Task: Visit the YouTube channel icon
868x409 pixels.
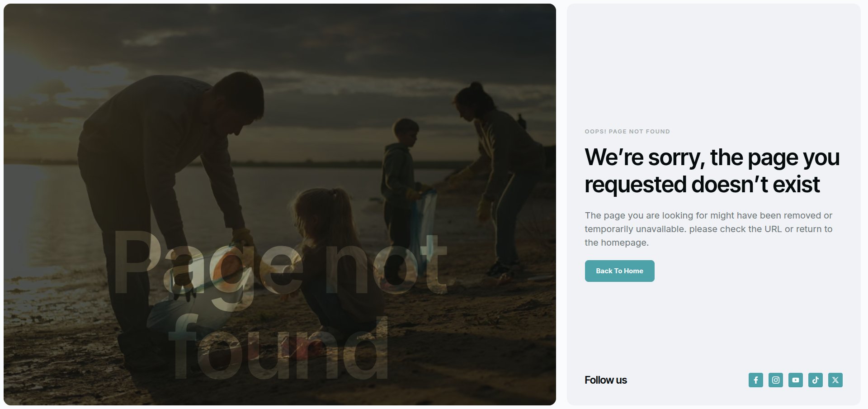Action: click(x=795, y=380)
